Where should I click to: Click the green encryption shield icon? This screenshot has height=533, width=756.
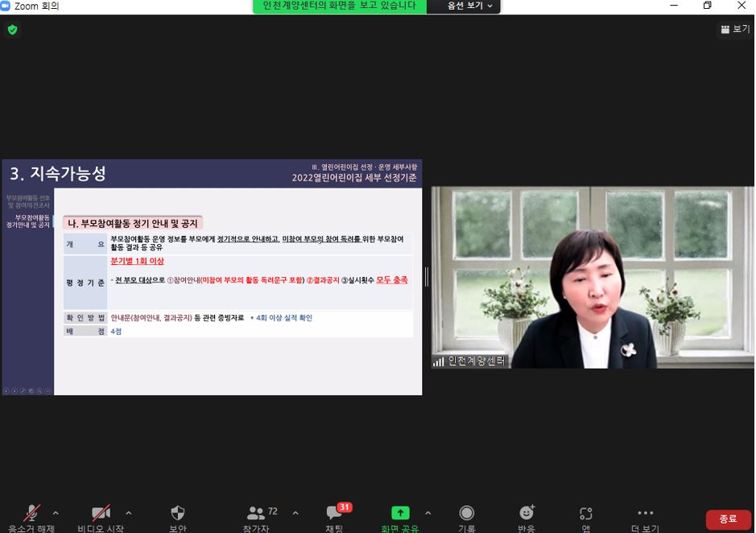click(12, 30)
